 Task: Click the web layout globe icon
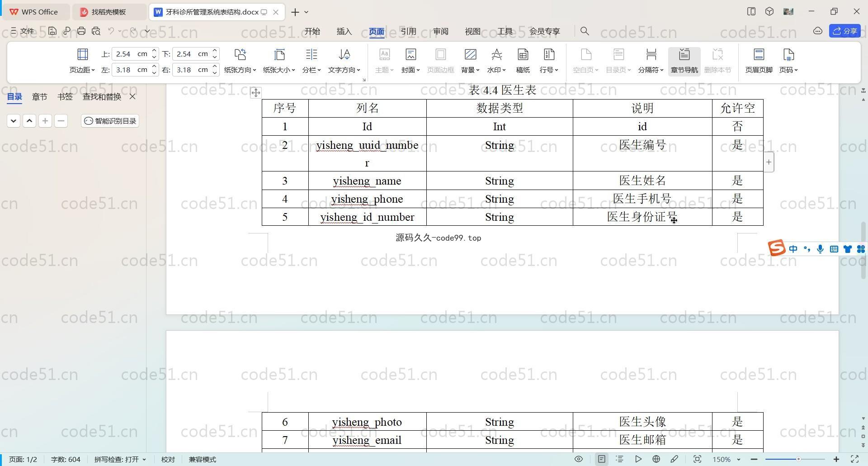point(656,459)
